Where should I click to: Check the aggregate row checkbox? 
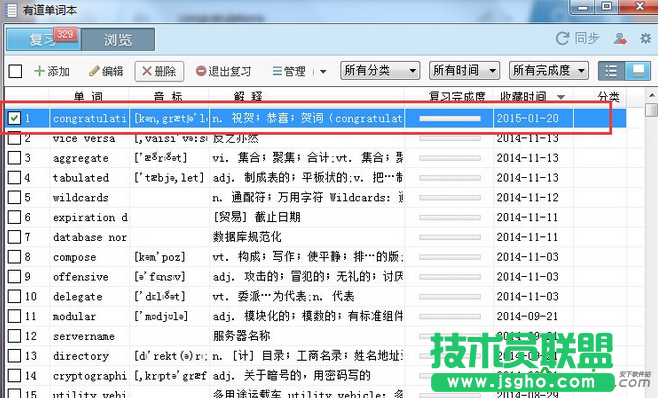point(14,158)
